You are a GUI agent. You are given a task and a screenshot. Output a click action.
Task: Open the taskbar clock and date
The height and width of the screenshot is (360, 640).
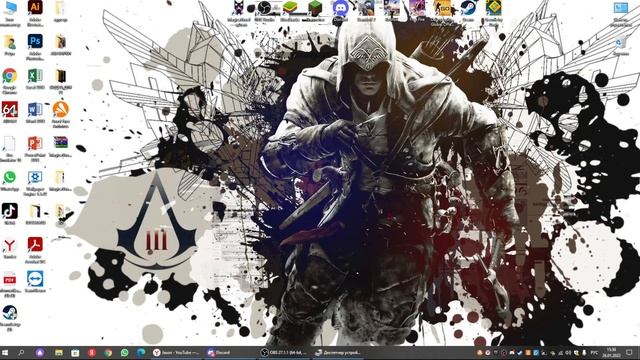click(x=611, y=352)
